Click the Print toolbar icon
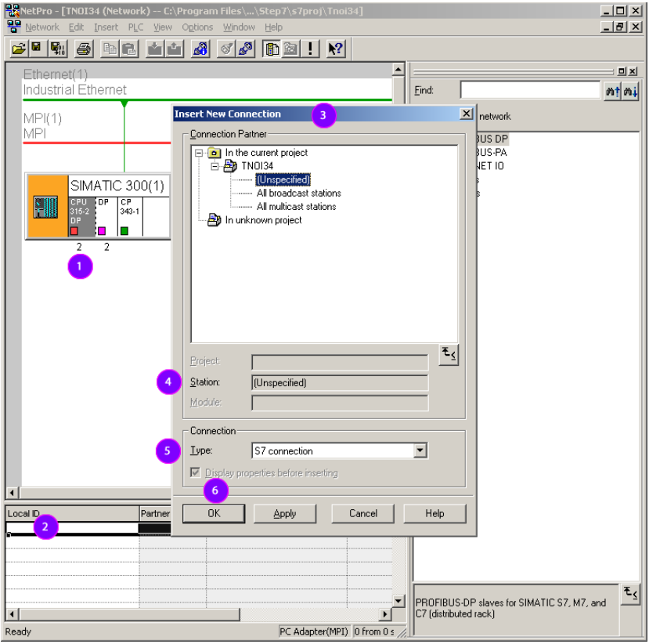The image size is (649, 644). (84, 49)
